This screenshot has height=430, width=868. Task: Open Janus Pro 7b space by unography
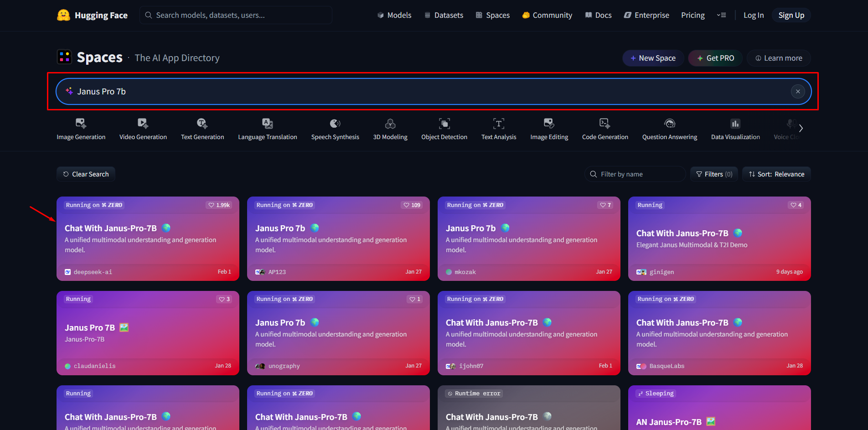338,333
